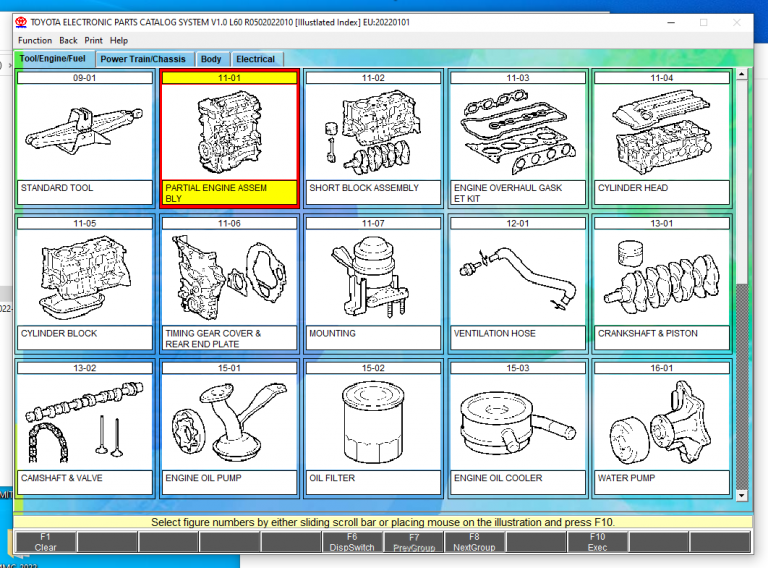The image size is (768, 568).
Task: Click the Toyota logo icon in title bar
Action: [x=21, y=23]
